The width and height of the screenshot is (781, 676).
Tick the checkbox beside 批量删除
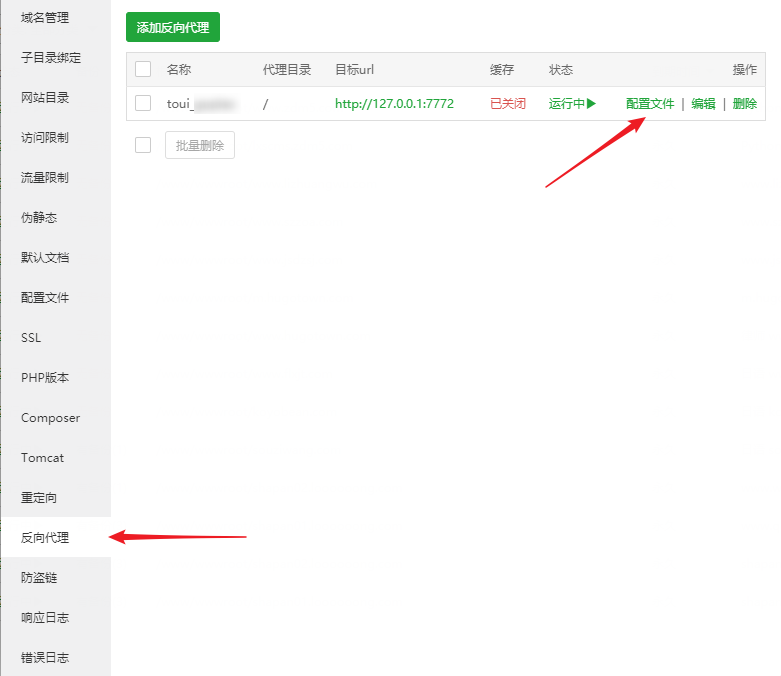tap(143, 145)
